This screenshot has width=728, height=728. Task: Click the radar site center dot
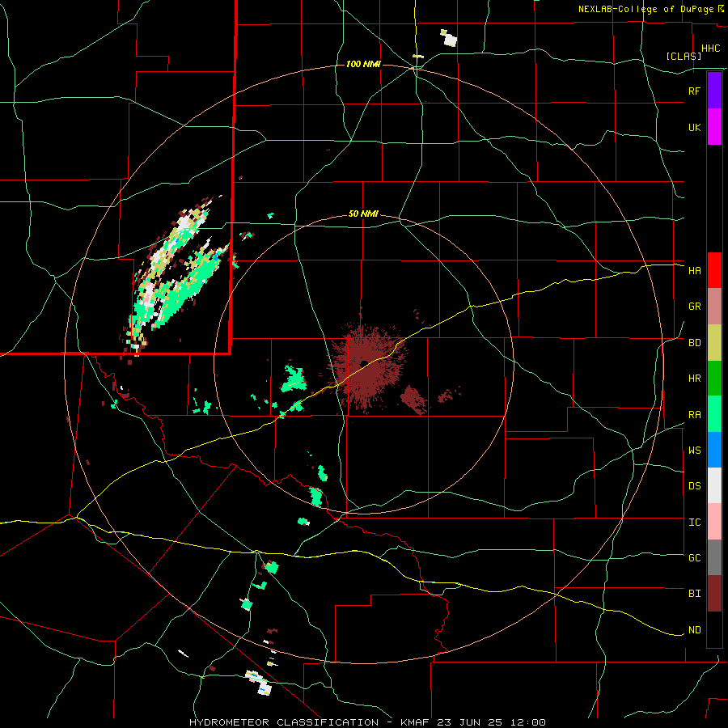[x=363, y=363]
